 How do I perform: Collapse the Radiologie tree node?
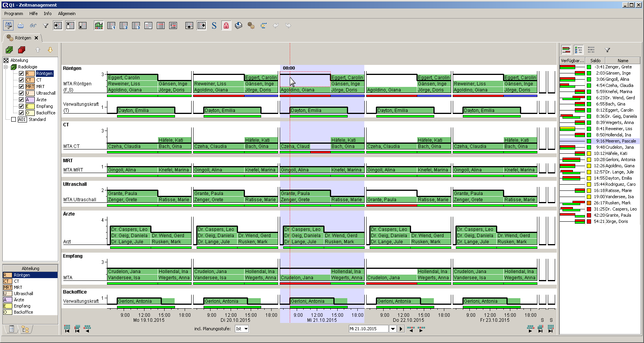tap(6, 67)
